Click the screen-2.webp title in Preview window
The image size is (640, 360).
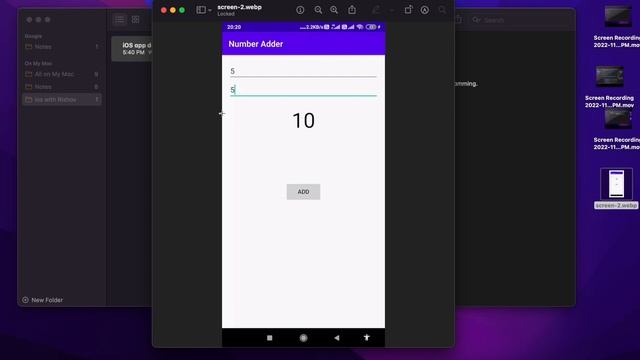[239, 7]
